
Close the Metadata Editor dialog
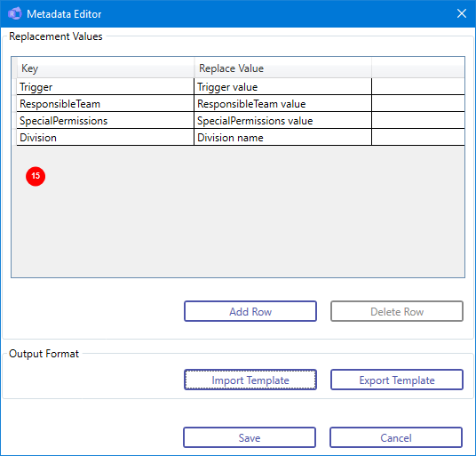point(462,13)
